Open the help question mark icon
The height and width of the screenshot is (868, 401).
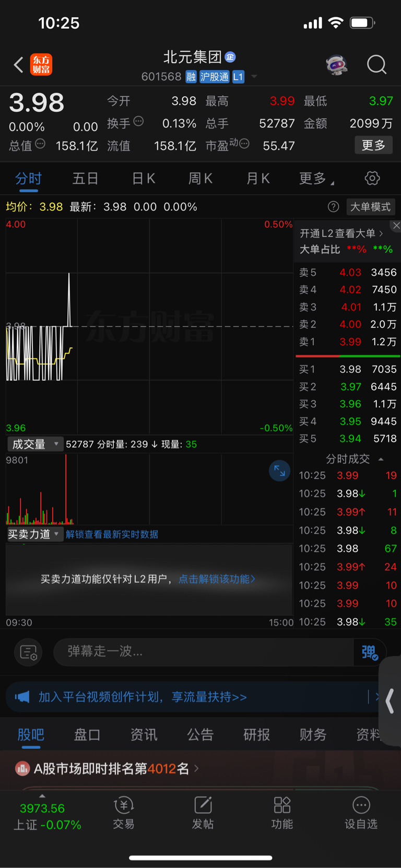(x=333, y=207)
